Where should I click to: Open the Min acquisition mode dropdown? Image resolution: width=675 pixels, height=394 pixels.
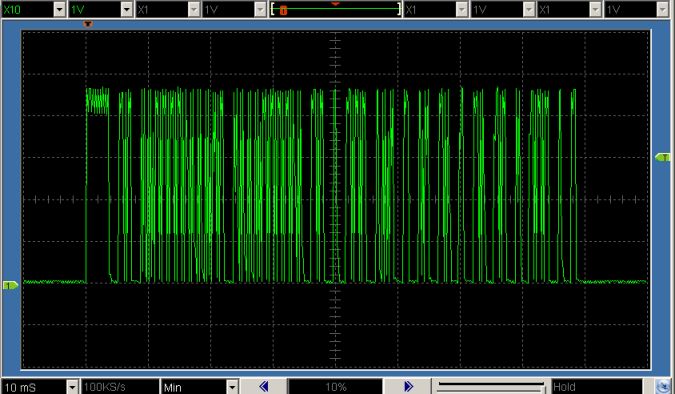200,387
